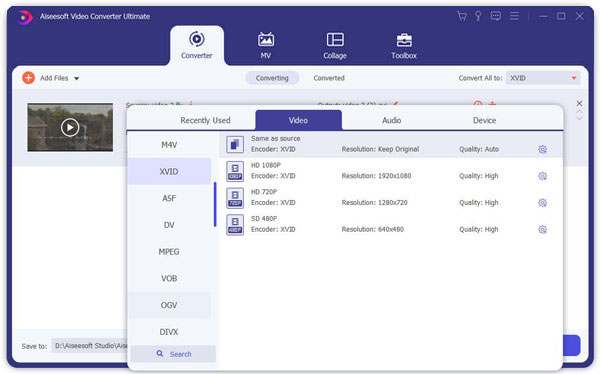Open the Toolbox tab
Image resolution: width=600 pixels, height=374 pixels.
[404, 45]
